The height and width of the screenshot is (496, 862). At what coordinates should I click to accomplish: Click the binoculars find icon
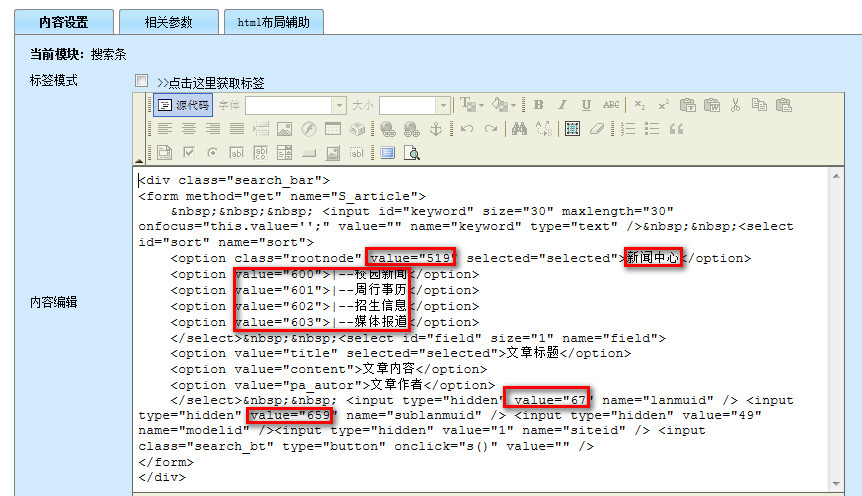tap(519, 129)
